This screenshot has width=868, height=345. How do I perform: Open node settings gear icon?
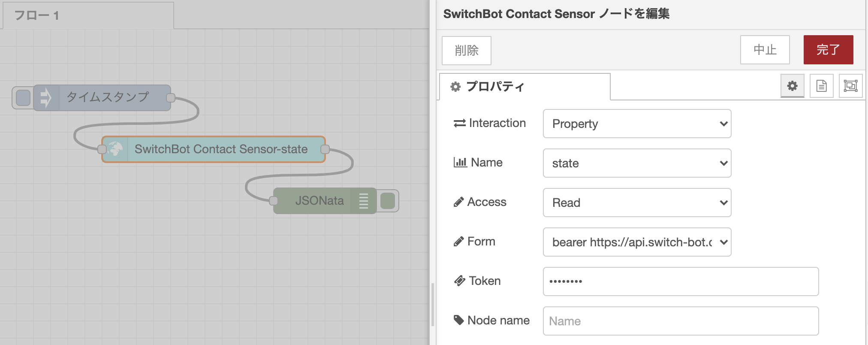tap(792, 86)
